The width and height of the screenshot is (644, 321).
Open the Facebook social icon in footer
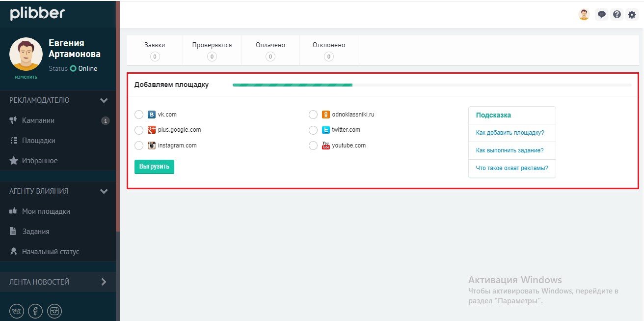[35, 311]
